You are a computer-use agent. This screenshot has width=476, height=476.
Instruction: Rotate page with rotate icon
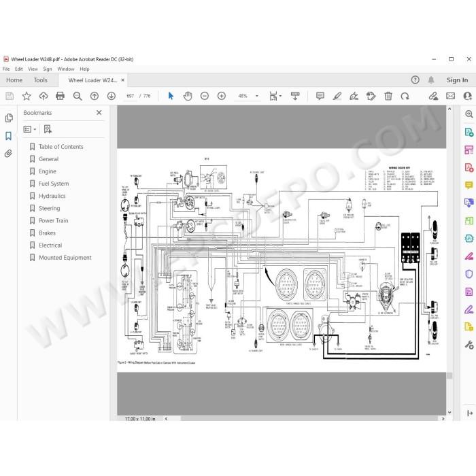click(x=405, y=97)
